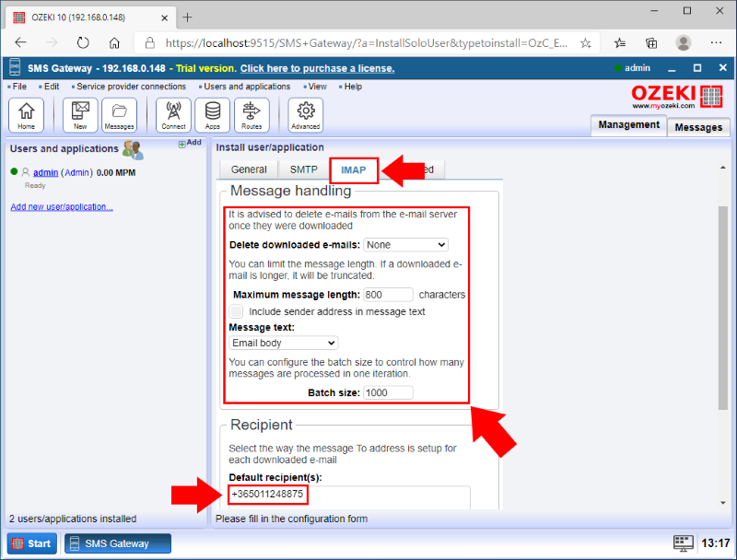Click the 13:17 clock
The height and width of the screenshot is (560, 737).
tap(716, 543)
